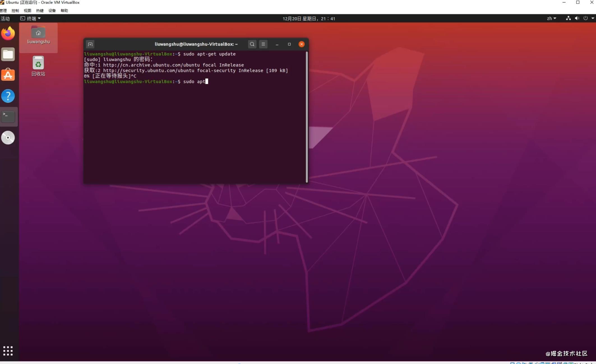Expand the system menu arrow

(593, 18)
